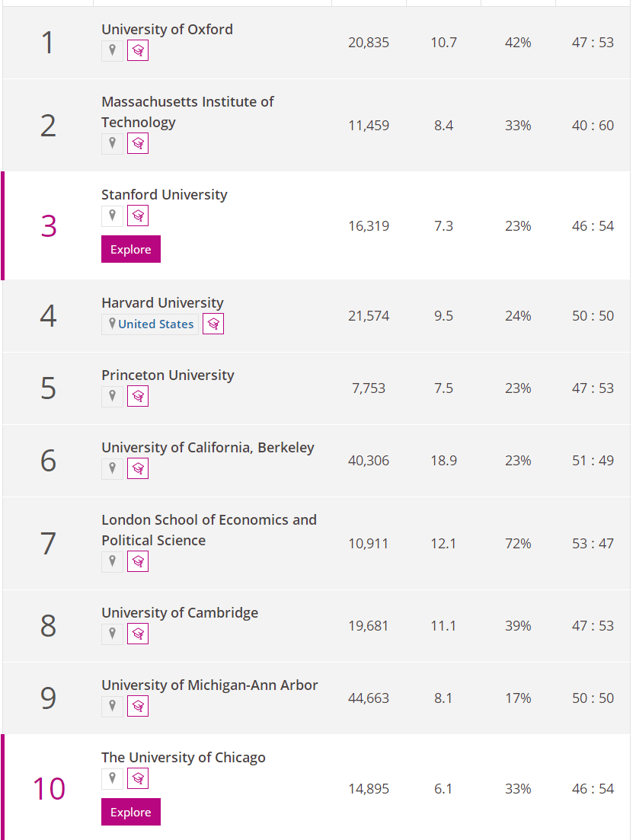
Task: Click the graduation cap icon under University of Oxford
Action: tap(138, 51)
